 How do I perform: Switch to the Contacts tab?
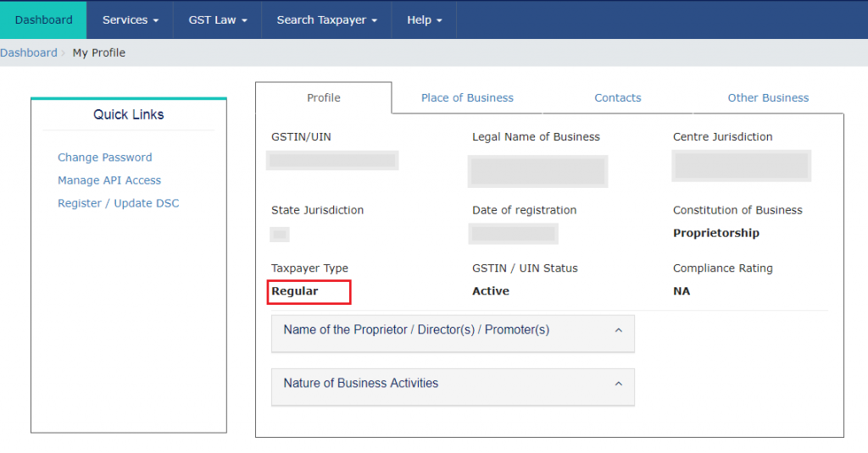coord(618,98)
